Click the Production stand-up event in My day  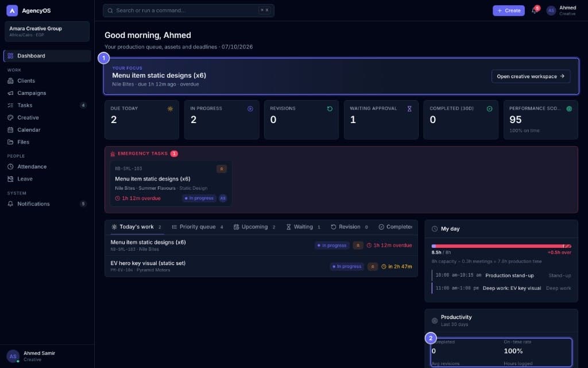501,275
